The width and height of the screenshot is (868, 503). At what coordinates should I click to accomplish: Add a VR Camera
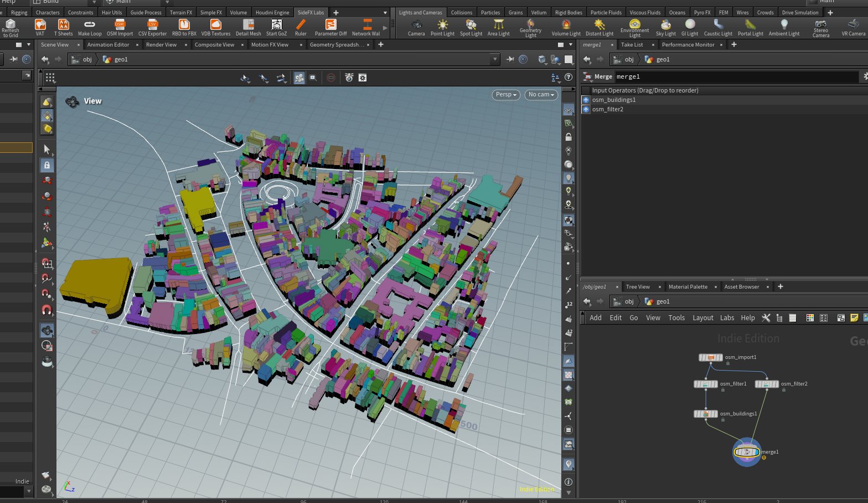(x=853, y=27)
